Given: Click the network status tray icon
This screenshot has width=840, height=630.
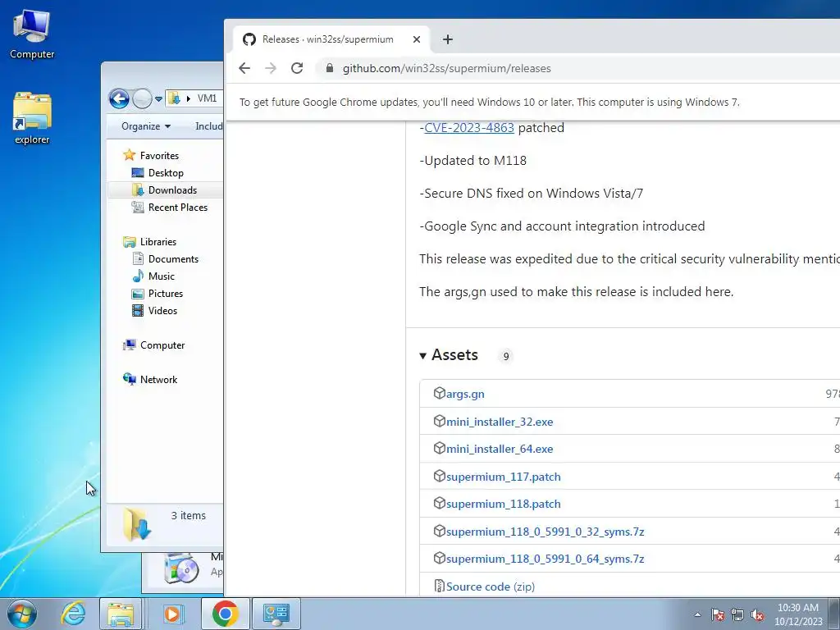Looking at the screenshot, I should pos(737,614).
